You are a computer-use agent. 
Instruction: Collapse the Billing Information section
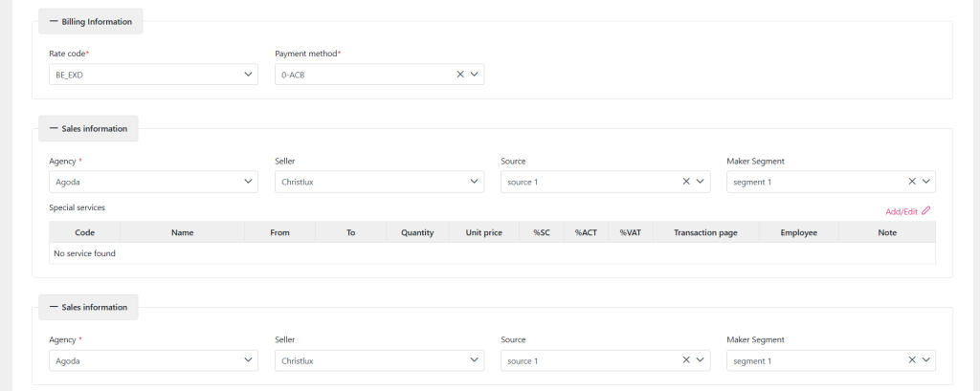pyautogui.click(x=54, y=21)
